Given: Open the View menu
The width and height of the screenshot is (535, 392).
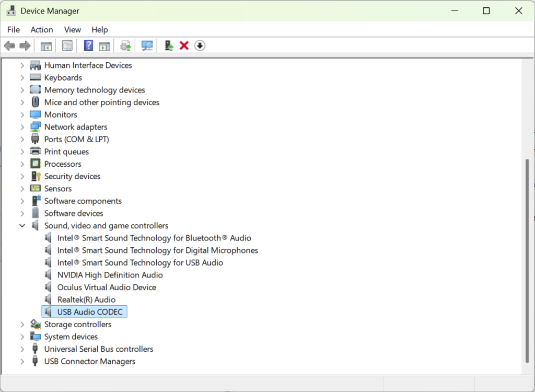Looking at the screenshot, I should click(x=72, y=30).
